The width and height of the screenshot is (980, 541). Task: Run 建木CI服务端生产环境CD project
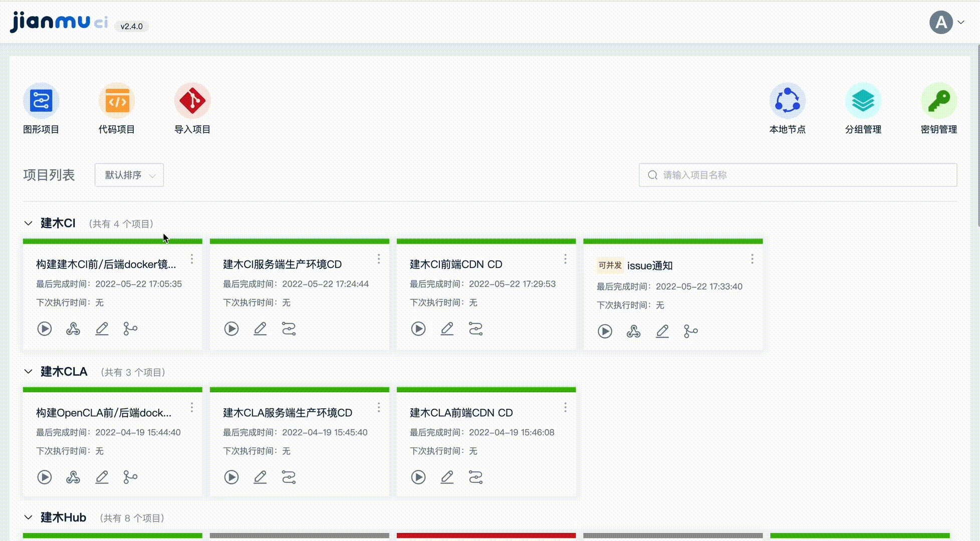tap(231, 329)
